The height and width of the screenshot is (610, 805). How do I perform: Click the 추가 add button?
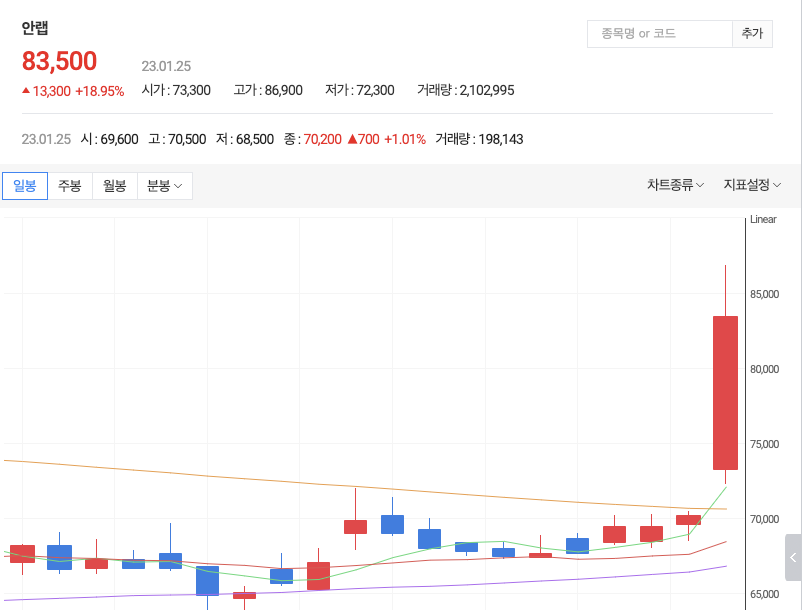pos(752,34)
